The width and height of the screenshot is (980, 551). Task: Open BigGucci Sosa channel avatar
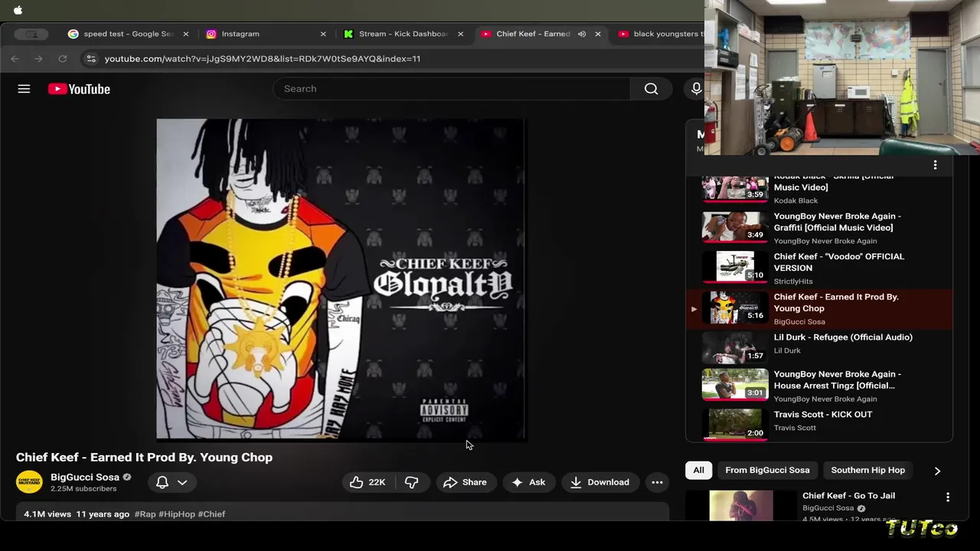(30, 482)
